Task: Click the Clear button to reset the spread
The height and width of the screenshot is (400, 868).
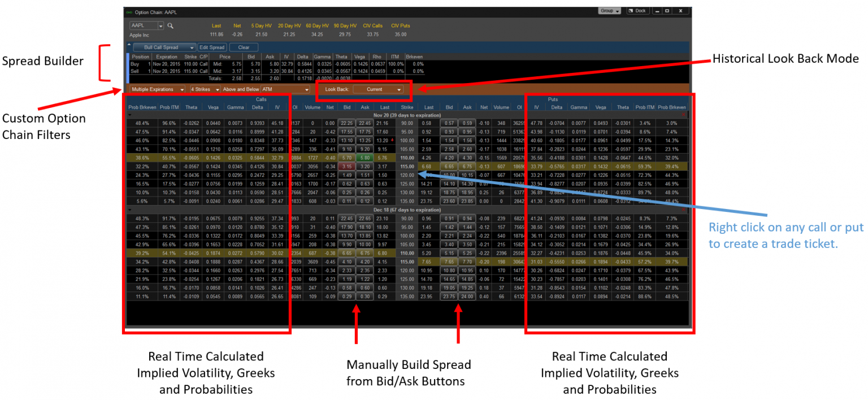Action: pos(244,47)
